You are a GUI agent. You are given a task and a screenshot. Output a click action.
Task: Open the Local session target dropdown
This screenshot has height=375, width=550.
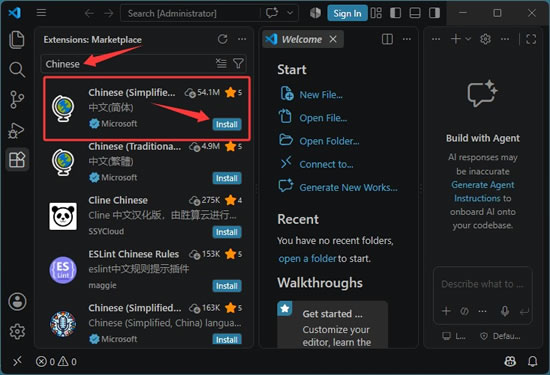coord(454,336)
